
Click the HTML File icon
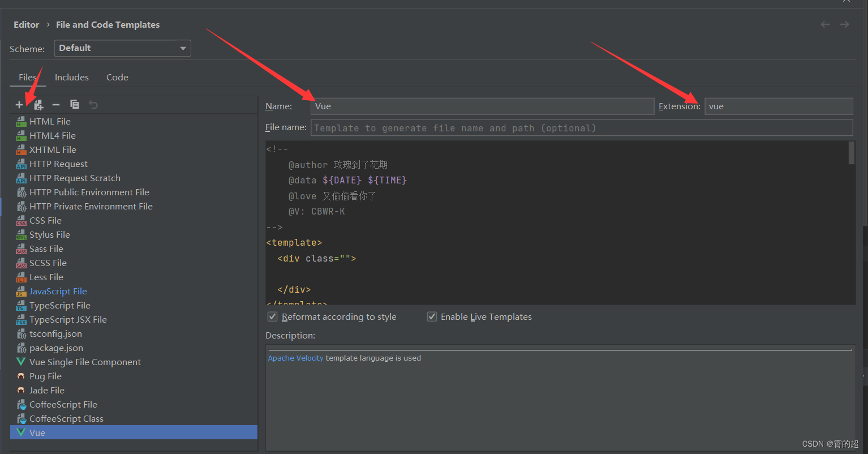21,121
